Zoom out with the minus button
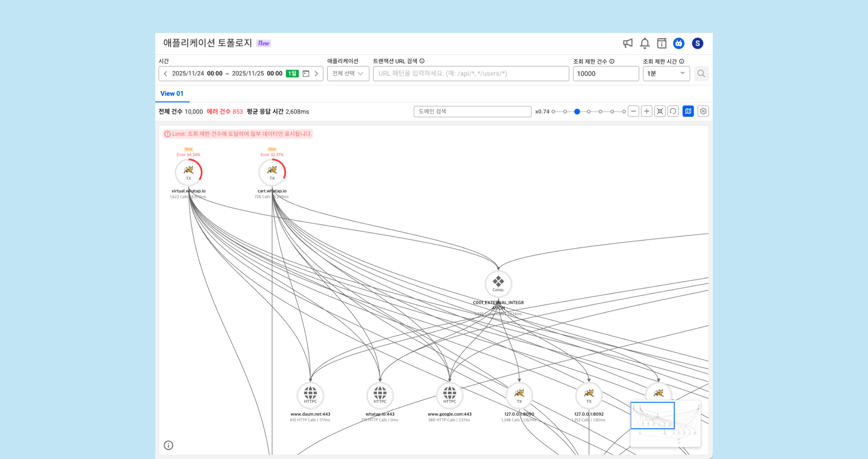The width and height of the screenshot is (868, 459). pyautogui.click(x=633, y=111)
